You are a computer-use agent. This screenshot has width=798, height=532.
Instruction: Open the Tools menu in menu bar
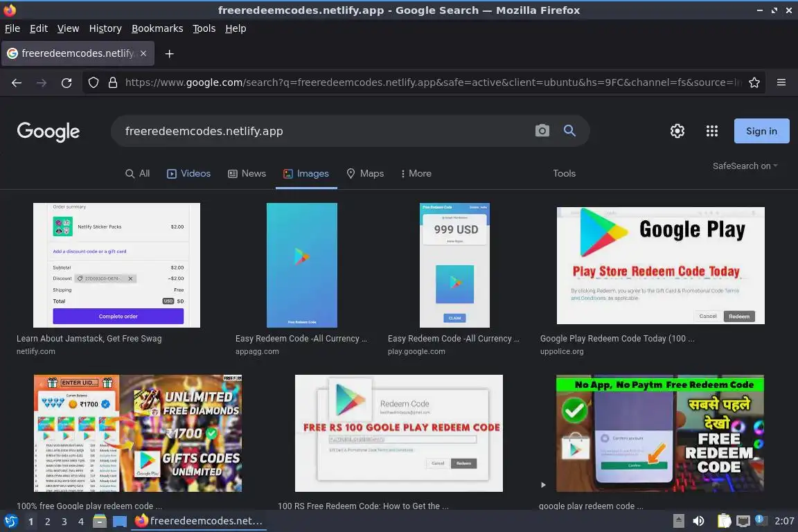tap(204, 28)
